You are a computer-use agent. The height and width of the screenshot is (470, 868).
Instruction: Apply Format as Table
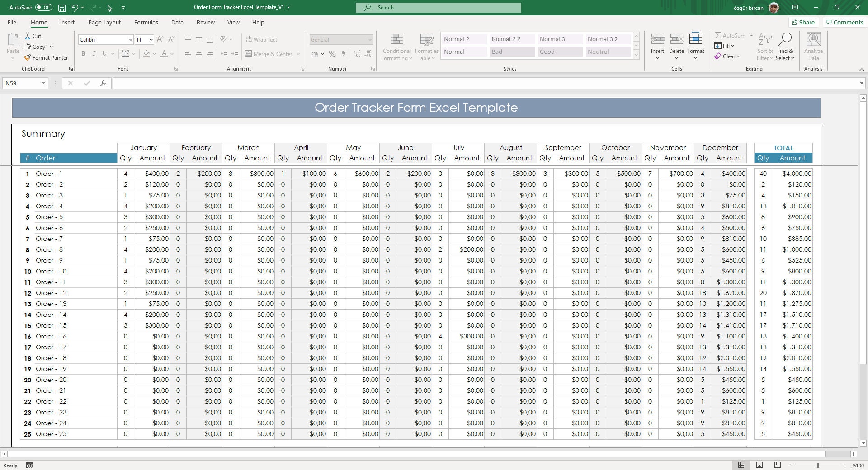coord(425,47)
